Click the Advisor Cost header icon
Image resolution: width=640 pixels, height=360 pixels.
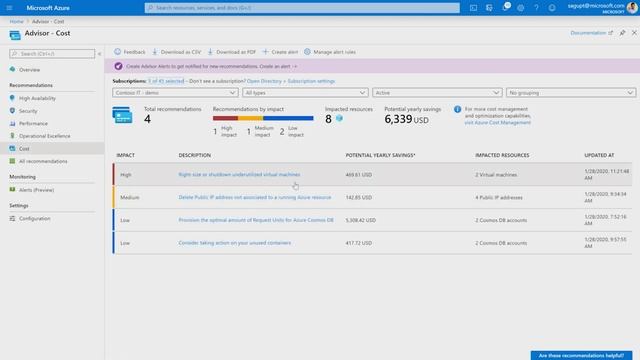point(15,35)
